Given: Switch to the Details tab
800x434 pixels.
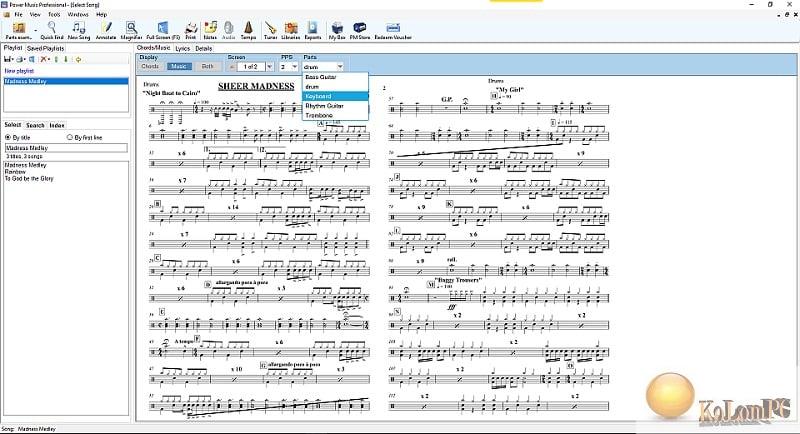Looking at the screenshot, I should (204, 48).
